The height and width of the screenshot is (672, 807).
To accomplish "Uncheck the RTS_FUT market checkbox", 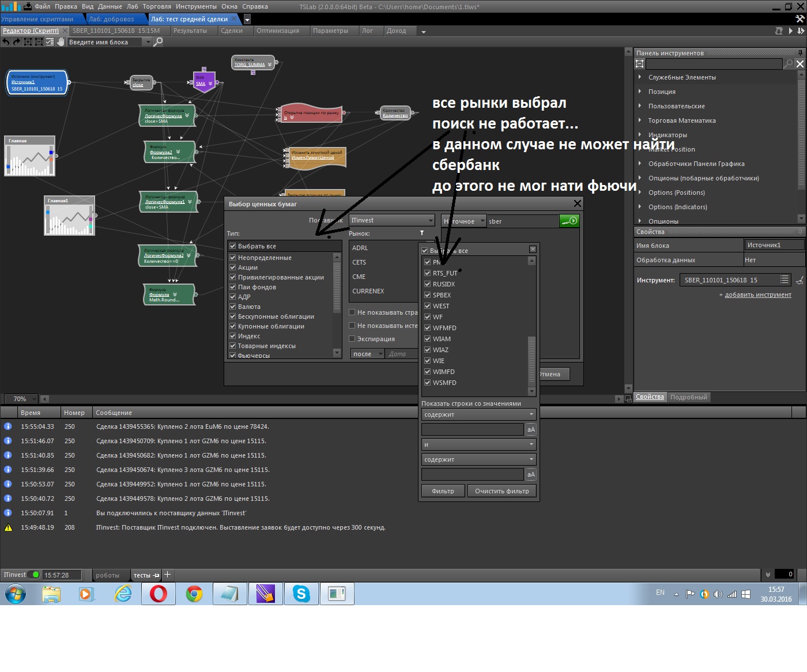I will [x=428, y=273].
